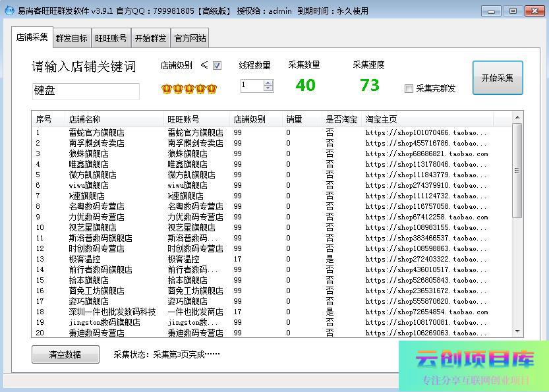The width and height of the screenshot is (549, 392).
Task: Select the 雷蛇官方旗舰店 row
Action: click(96, 132)
